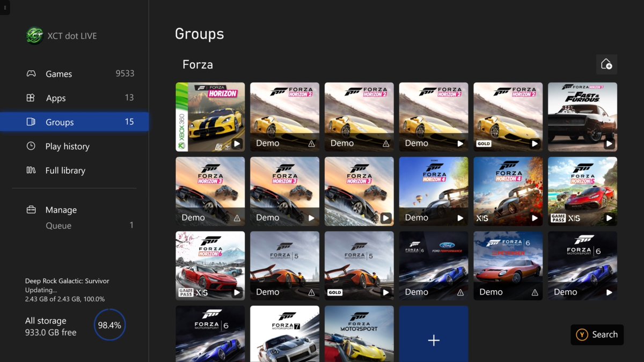
Task: Open the Forza Motorsport 7 tile
Action: click(284, 334)
